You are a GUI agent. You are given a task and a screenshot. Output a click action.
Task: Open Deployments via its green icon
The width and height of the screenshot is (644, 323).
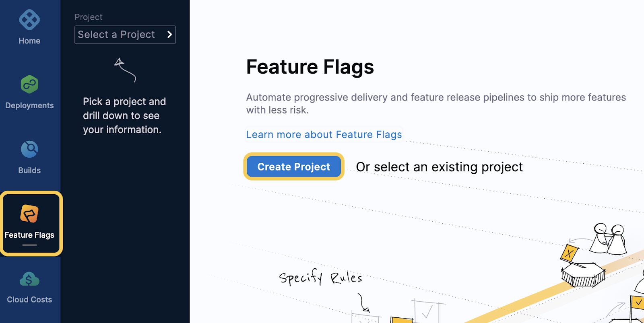tap(29, 84)
